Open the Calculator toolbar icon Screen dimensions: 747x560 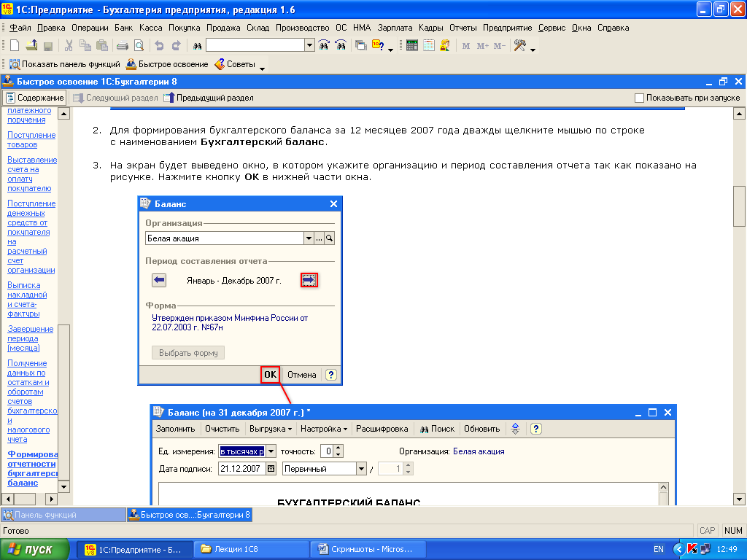coord(412,46)
